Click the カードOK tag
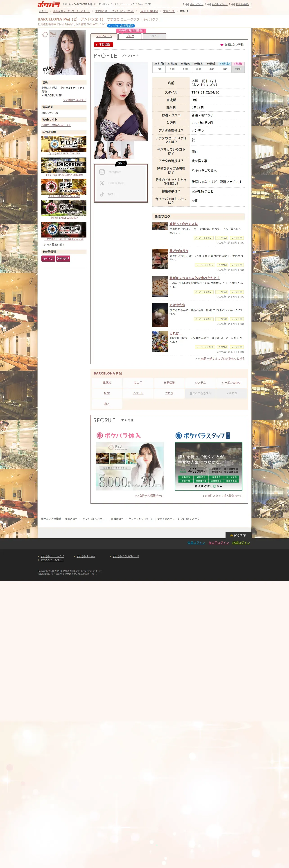This screenshot has height=868, width=289. [x=48, y=259]
